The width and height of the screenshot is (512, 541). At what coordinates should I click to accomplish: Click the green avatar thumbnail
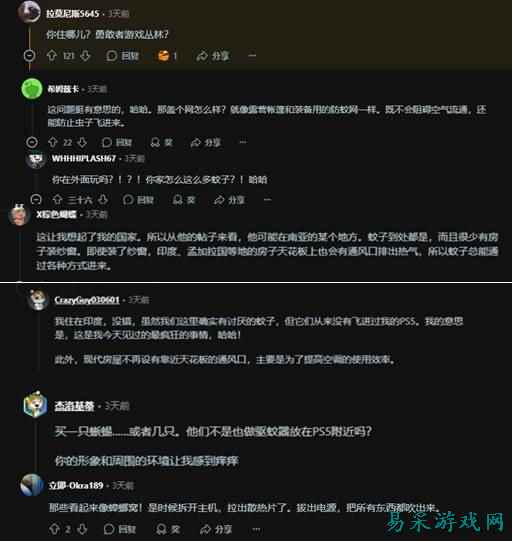click(x=32, y=89)
